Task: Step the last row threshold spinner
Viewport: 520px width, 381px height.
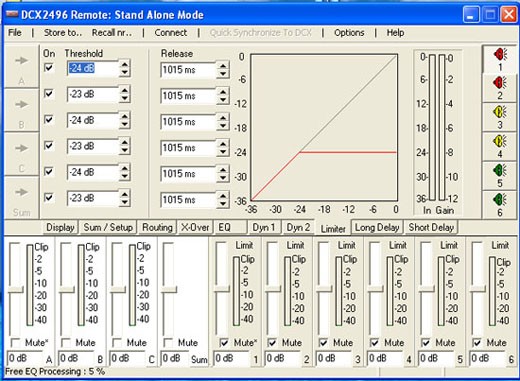Action: point(124,198)
